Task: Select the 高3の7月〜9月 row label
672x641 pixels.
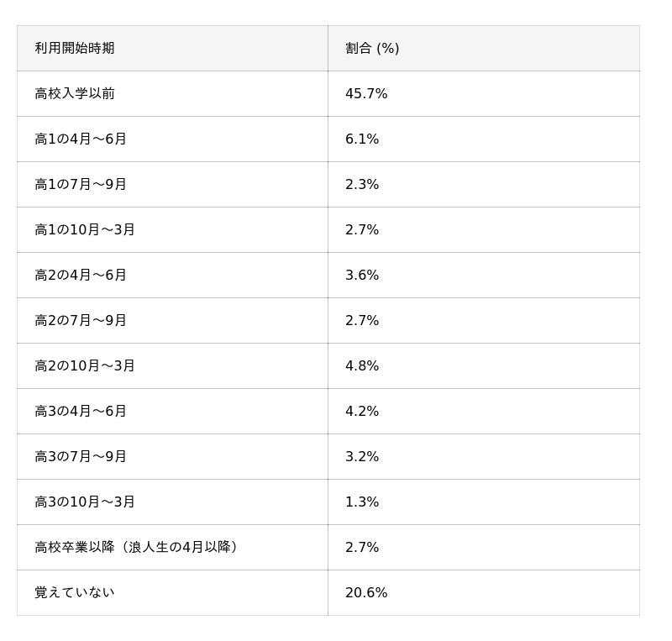Action: point(81,457)
